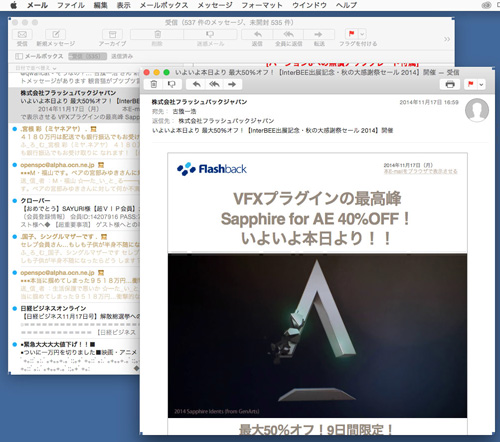Image resolution: width=500 pixels, height=442 pixels.
Task: Open the 編集 menu
Action: tap(100, 5)
